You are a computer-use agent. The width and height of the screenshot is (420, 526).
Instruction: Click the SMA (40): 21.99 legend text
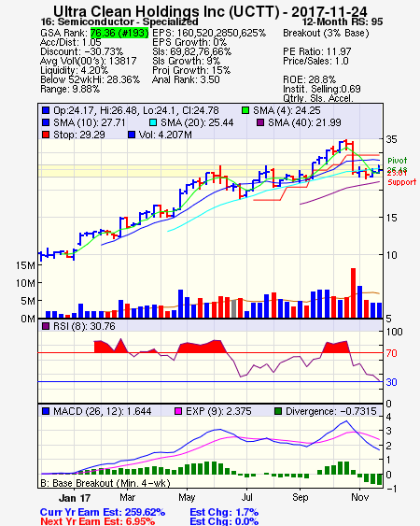tap(304, 122)
